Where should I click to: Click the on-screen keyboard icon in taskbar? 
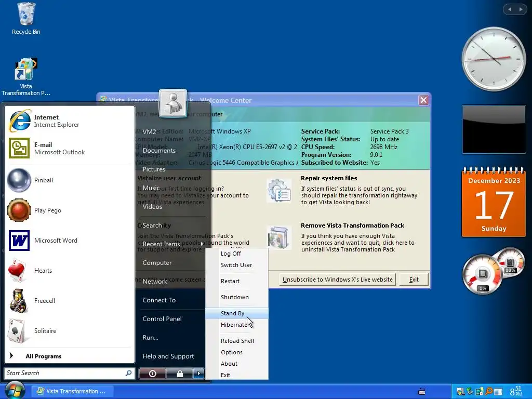pyautogui.click(x=422, y=392)
